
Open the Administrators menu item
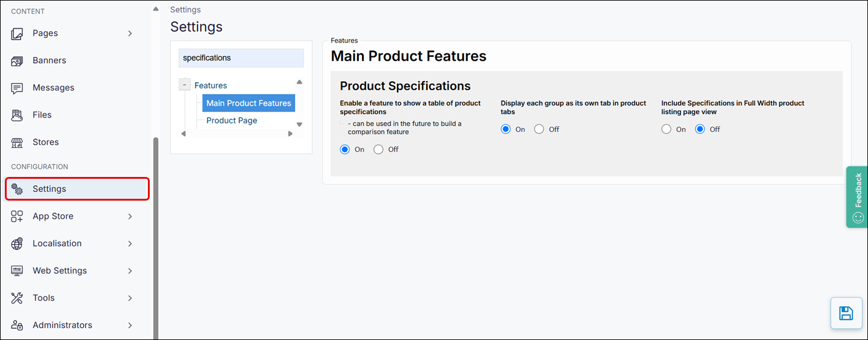pos(62,325)
